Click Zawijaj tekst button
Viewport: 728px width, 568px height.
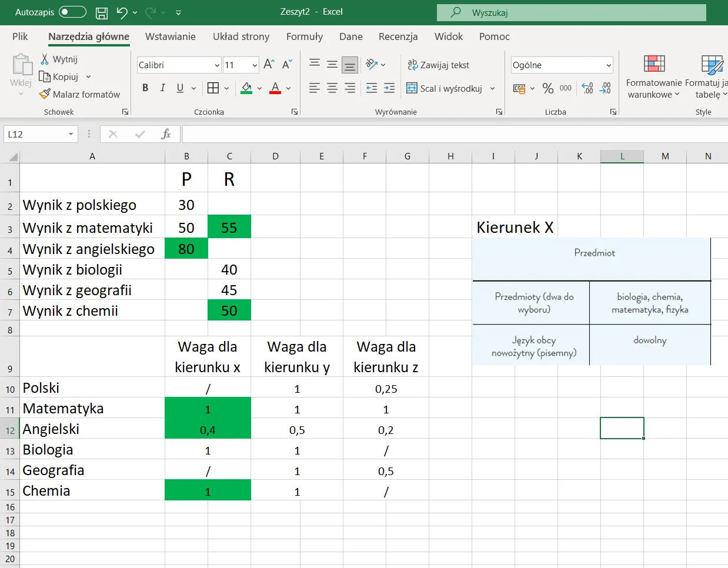(x=439, y=65)
